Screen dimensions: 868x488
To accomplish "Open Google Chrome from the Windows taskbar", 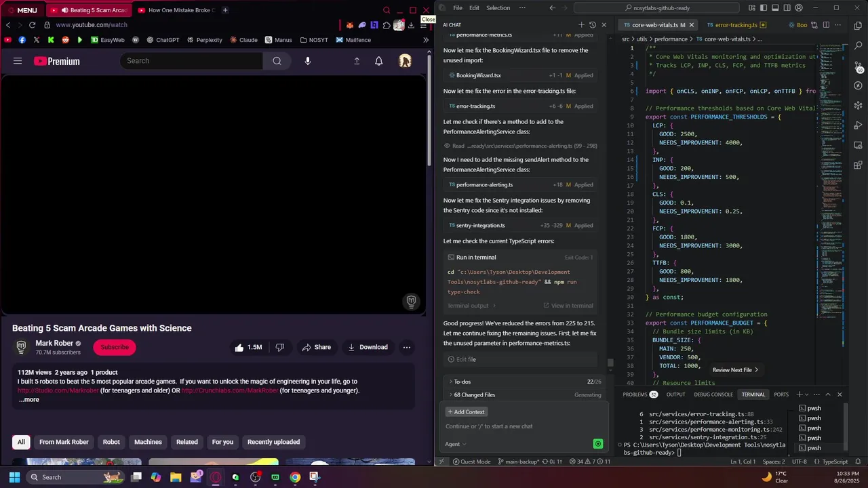I will (295, 477).
